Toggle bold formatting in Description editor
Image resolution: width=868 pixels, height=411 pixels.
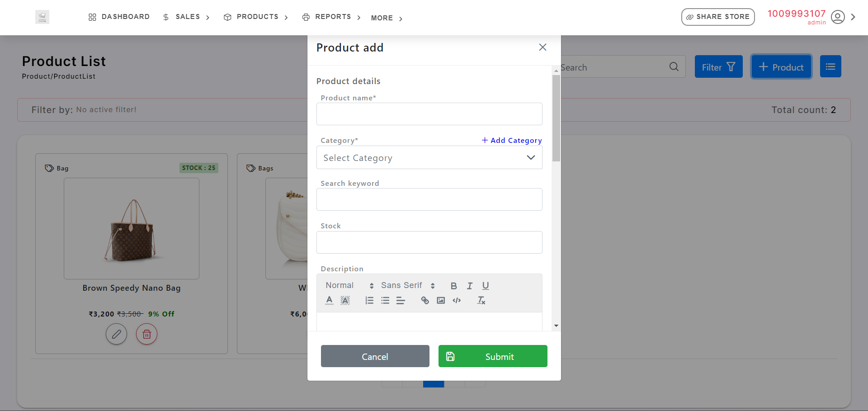click(x=453, y=286)
